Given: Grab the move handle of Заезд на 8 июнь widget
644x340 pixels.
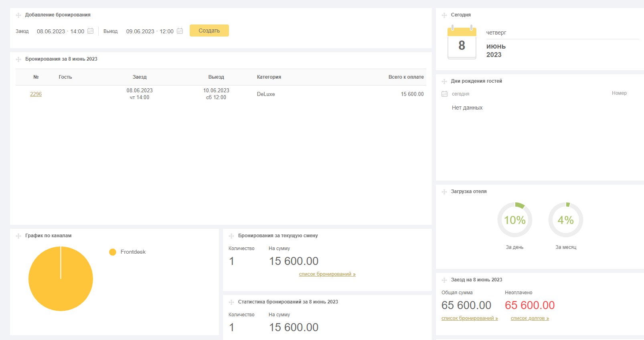Looking at the screenshot, I should 444,280.
